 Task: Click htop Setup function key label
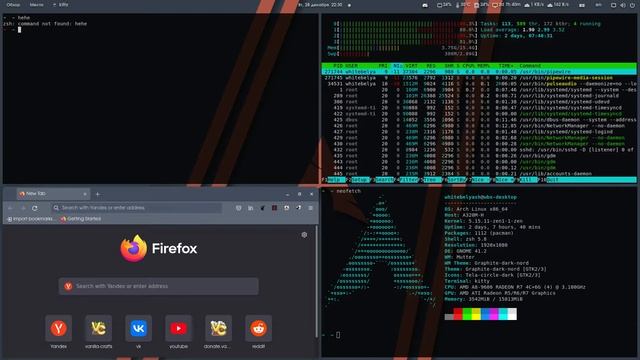point(360,180)
